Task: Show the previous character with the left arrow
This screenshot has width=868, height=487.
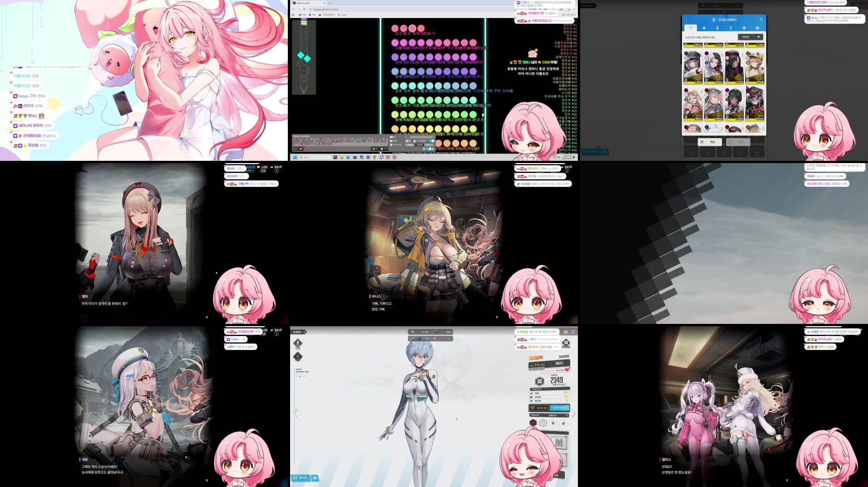Action: (x=296, y=413)
